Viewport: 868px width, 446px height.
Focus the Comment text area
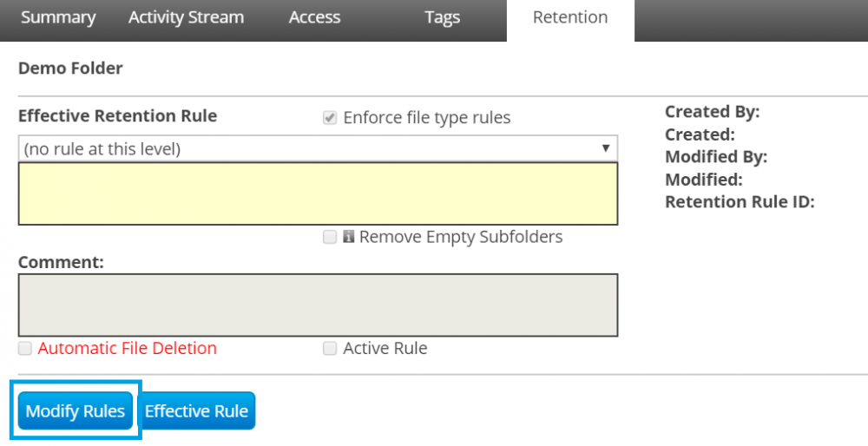pos(318,305)
